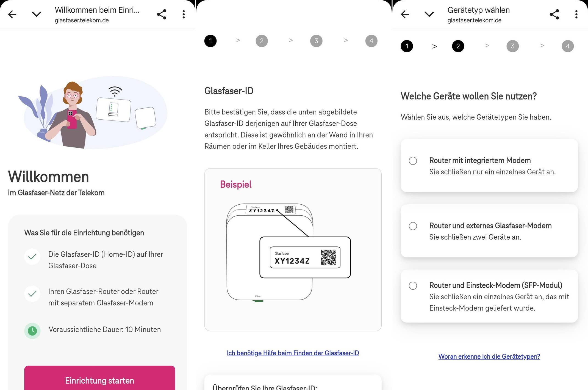This screenshot has width=588, height=390.
Task: Click the glasfaser.telekom.de address text
Action: coord(82,20)
